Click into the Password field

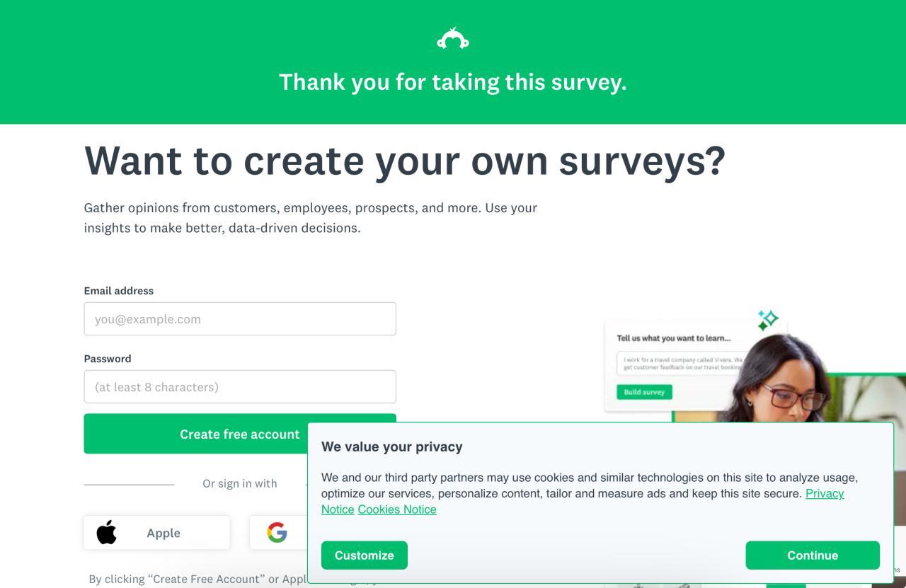tap(240, 387)
